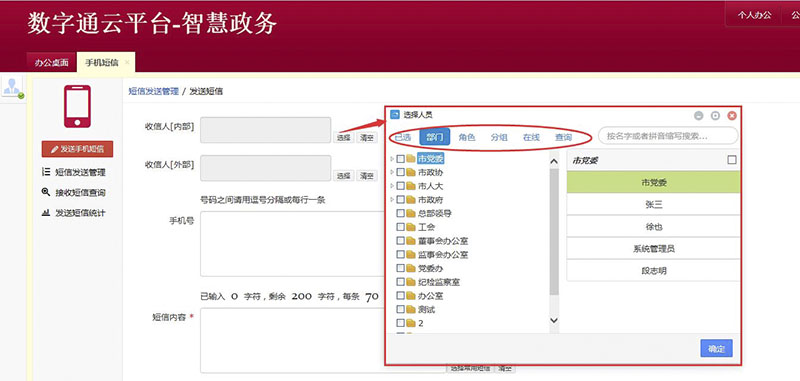Open the 查询 tab in dialog
The image size is (800, 381).
click(x=563, y=137)
